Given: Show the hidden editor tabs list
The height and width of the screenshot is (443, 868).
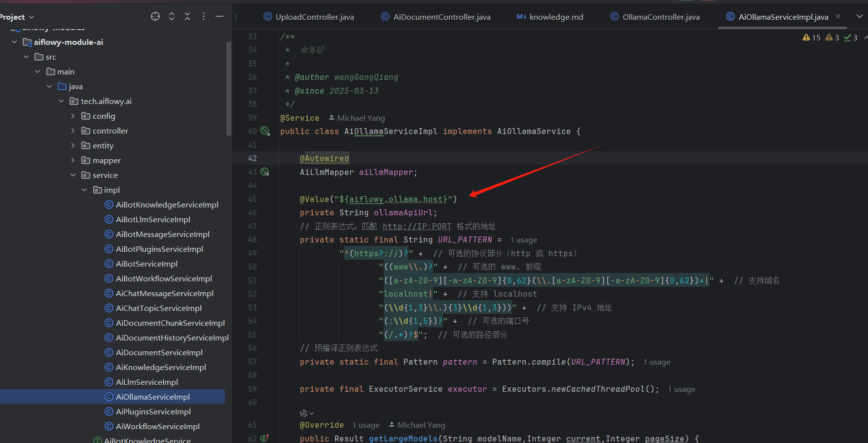Looking at the screenshot, I should (859, 16).
